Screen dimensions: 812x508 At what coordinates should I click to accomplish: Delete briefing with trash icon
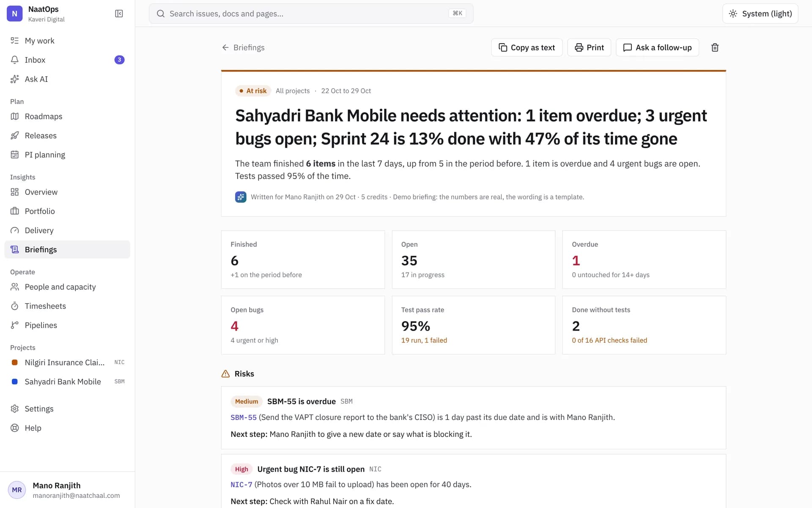coord(715,47)
